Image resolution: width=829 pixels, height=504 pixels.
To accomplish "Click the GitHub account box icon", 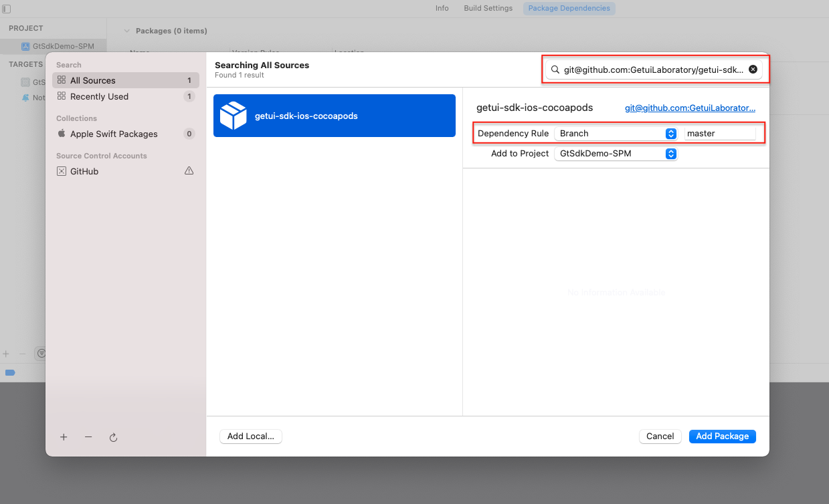I will (62, 171).
